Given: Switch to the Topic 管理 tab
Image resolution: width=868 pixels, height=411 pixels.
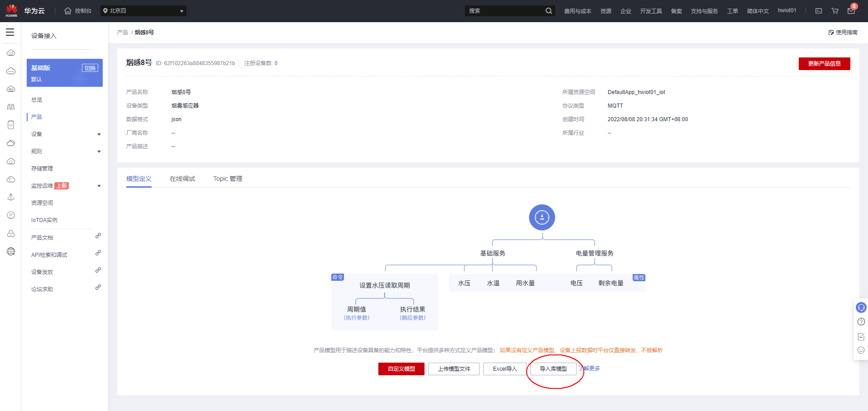Looking at the screenshot, I should tap(228, 179).
